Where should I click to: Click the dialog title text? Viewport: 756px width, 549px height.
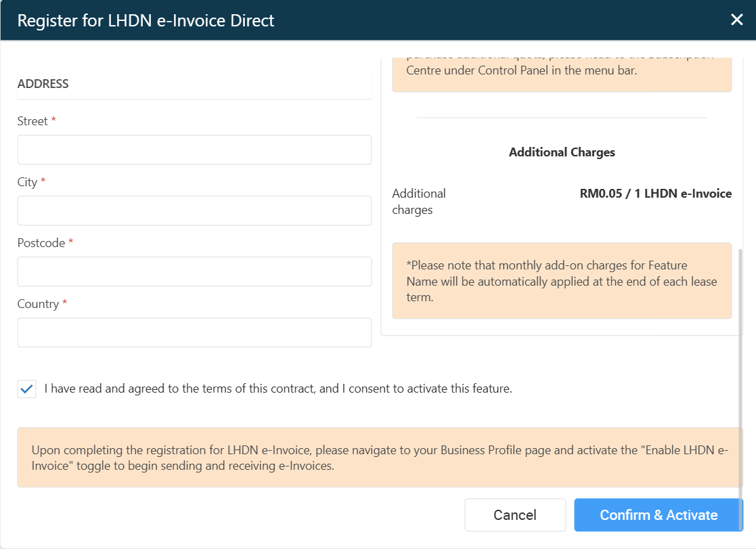146,21
